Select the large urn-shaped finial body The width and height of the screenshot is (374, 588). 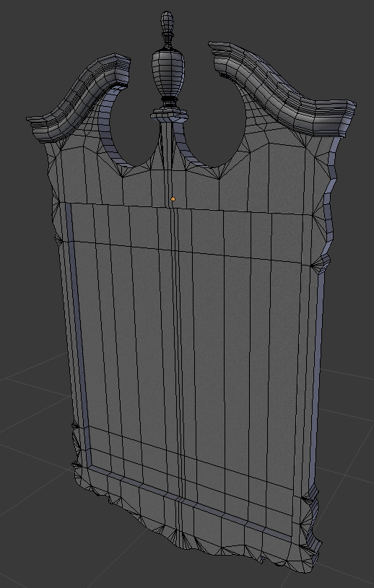(x=168, y=74)
